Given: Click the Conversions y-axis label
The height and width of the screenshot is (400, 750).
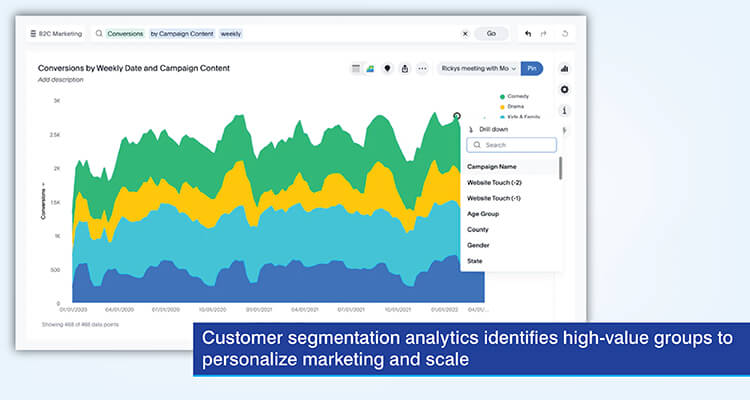Looking at the screenshot, I should coord(43,201).
